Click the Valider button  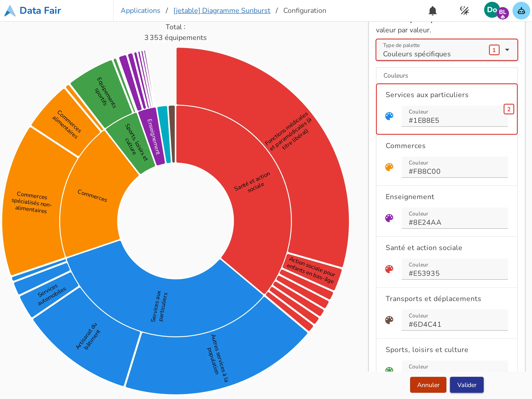click(x=467, y=385)
